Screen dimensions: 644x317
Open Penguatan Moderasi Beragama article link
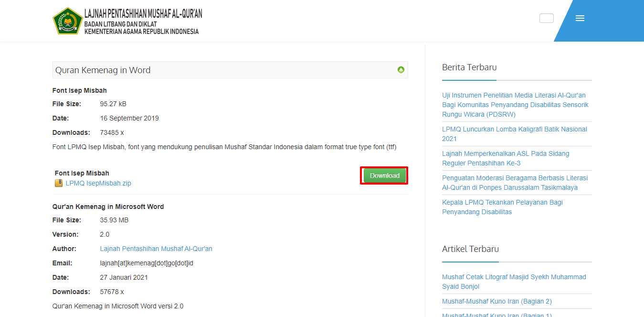click(x=515, y=183)
